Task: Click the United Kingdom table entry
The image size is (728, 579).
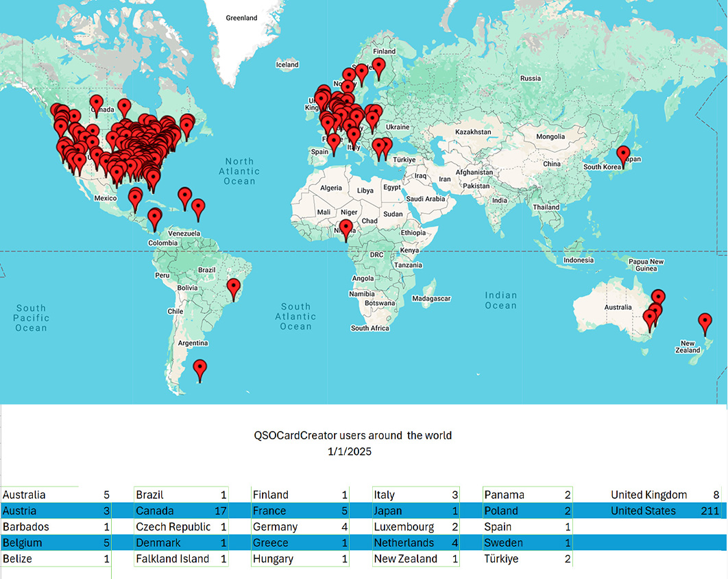Action: point(648,495)
